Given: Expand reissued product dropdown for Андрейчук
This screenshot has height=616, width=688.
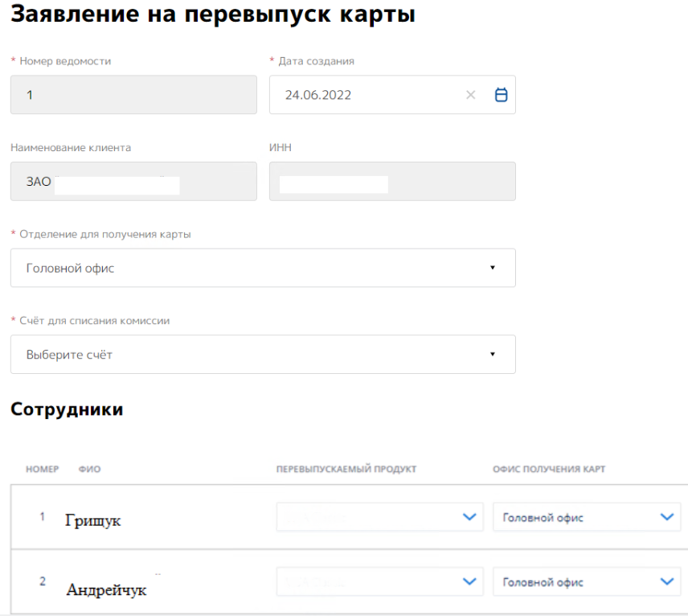Looking at the screenshot, I should 380,581.
